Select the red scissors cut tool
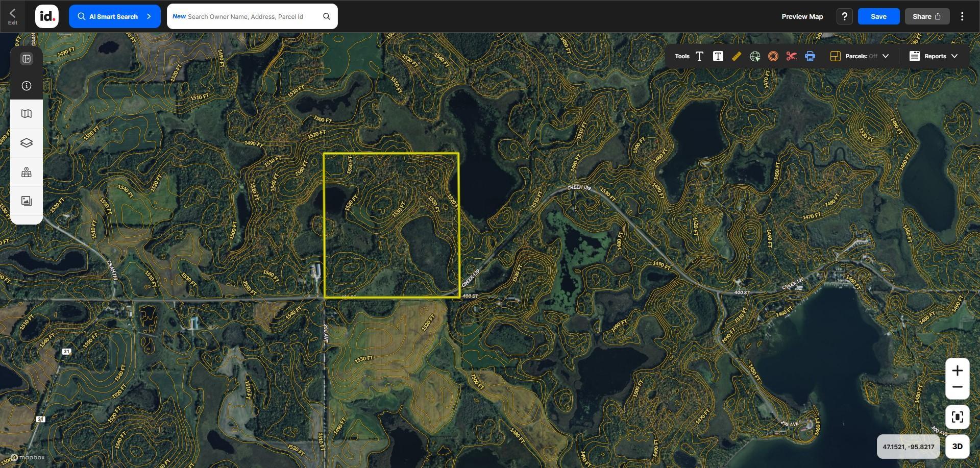Image resolution: width=980 pixels, height=468 pixels. [792, 56]
